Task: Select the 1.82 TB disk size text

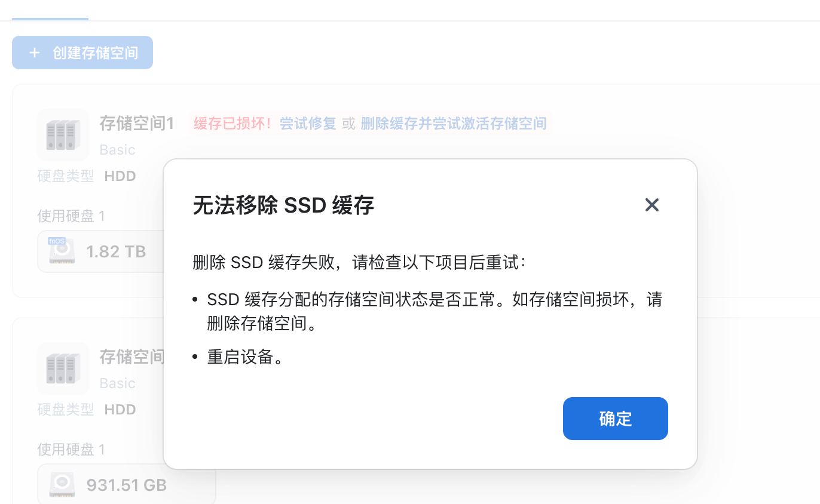Action: [116, 251]
